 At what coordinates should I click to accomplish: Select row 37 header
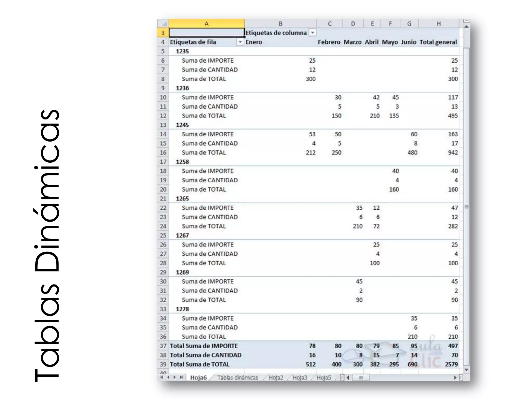point(163,346)
